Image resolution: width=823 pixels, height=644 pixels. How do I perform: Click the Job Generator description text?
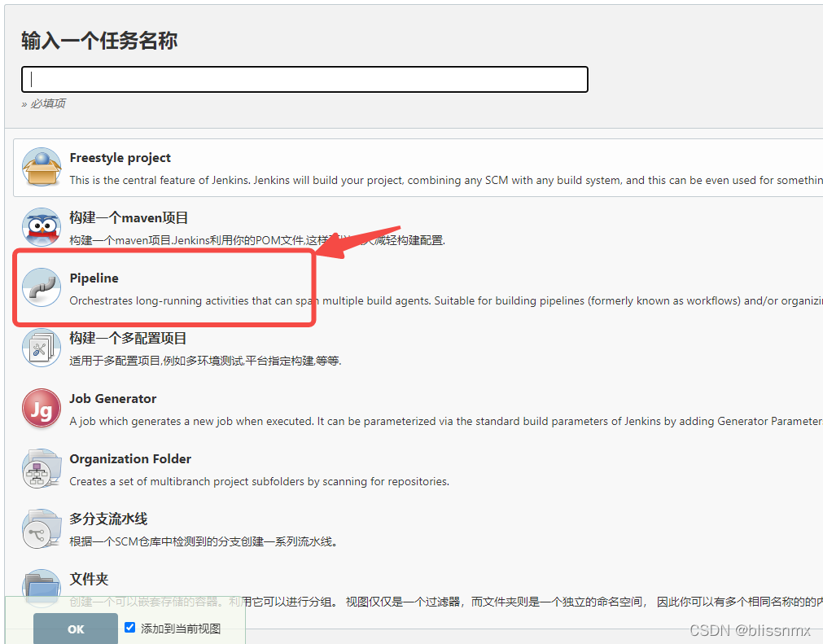point(446,421)
